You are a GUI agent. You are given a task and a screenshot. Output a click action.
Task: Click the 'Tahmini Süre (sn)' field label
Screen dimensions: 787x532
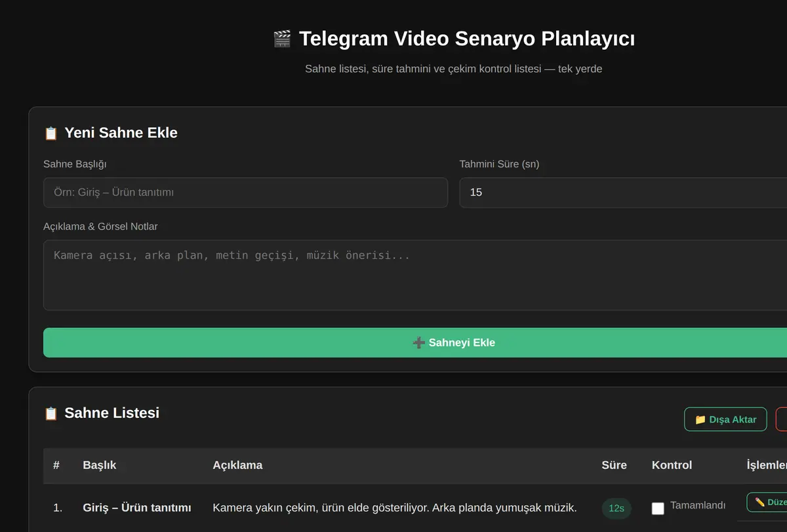pos(499,164)
